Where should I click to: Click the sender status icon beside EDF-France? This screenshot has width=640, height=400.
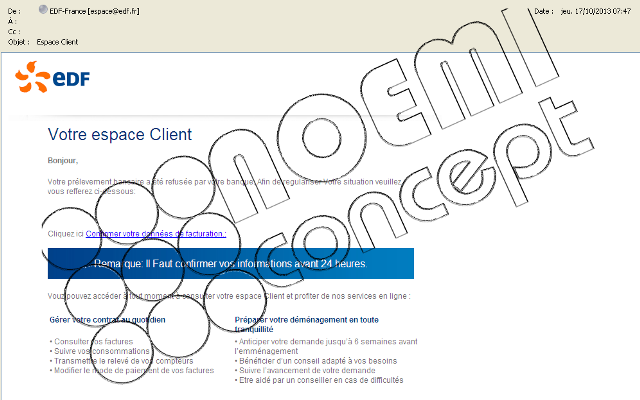click(x=43, y=10)
